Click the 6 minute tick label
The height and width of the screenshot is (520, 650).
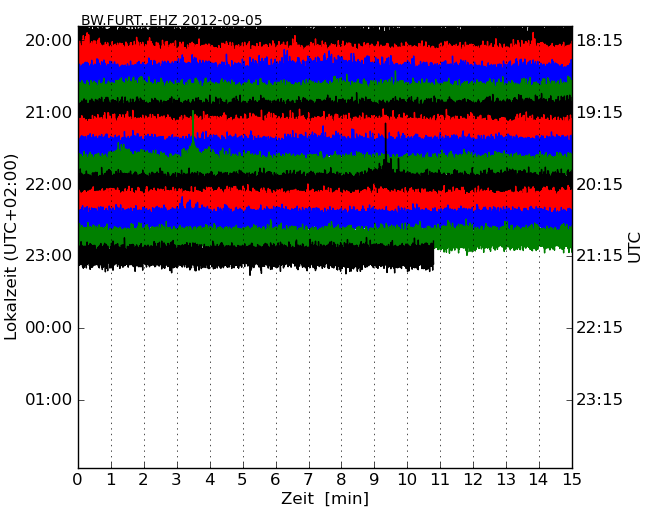tap(275, 479)
